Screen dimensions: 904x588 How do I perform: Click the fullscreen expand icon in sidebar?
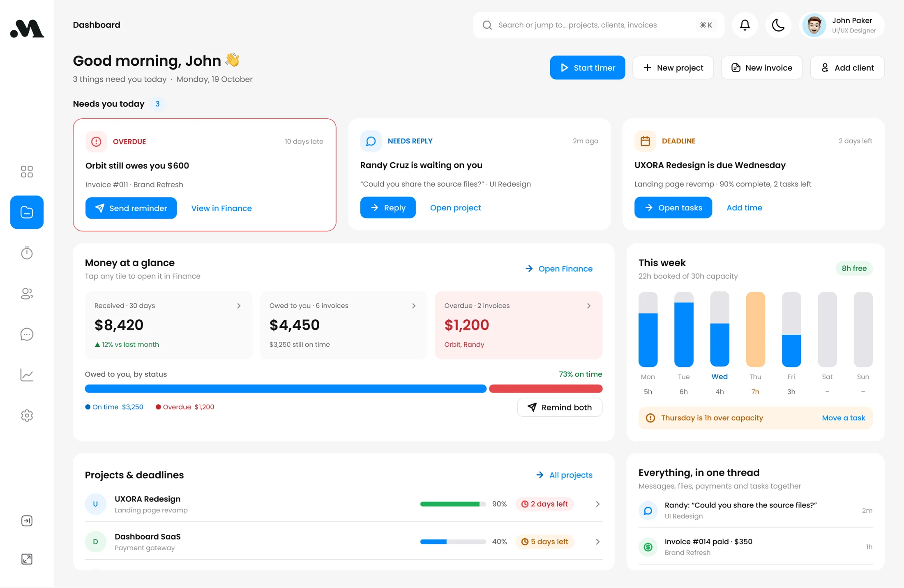click(27, 559)
